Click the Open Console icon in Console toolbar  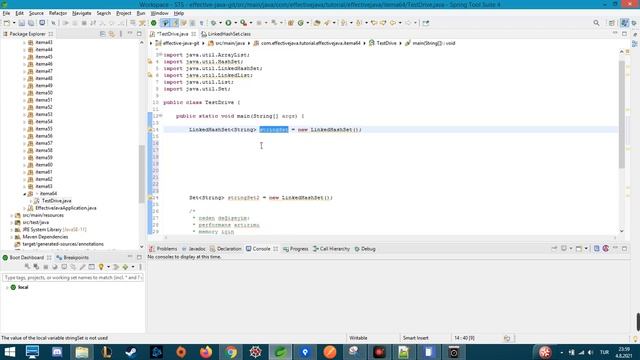(x=579, y=249)
